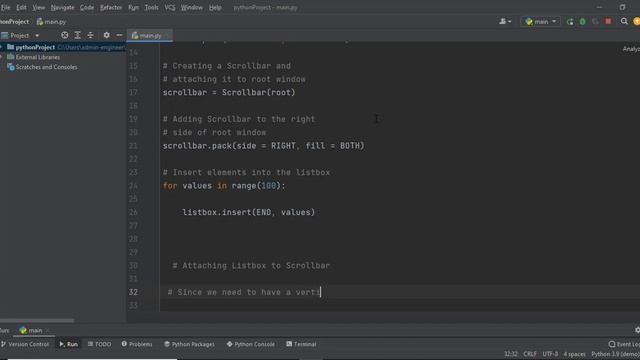Click 4 spaces indent setting
This screenshot has width=640, height=360.
[x=574, y=354]
